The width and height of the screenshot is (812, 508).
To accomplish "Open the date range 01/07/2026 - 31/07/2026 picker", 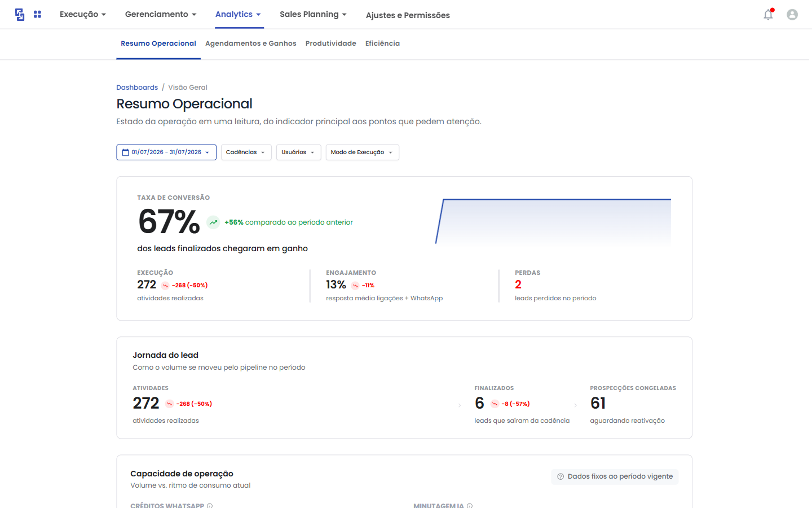I will point(166,152).
